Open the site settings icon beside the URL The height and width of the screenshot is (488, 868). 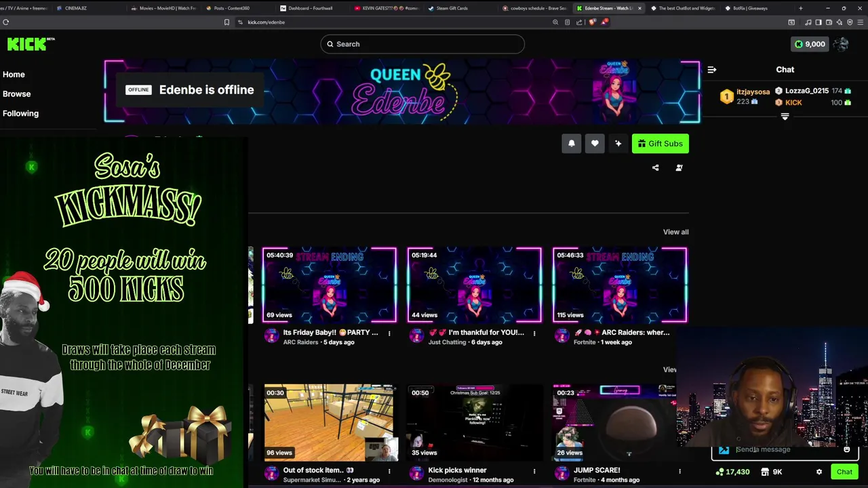coord(240,22)
